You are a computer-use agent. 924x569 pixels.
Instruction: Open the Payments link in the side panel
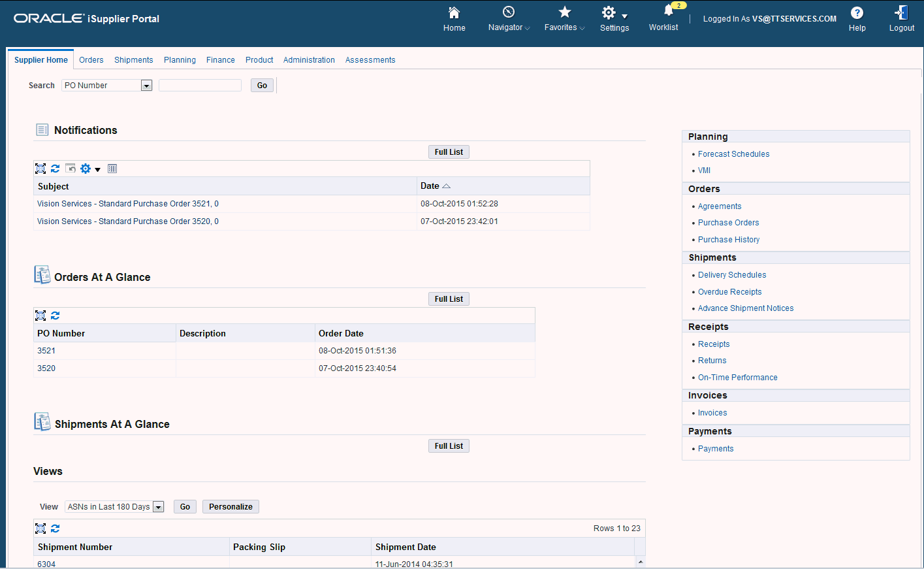(716, 449)
